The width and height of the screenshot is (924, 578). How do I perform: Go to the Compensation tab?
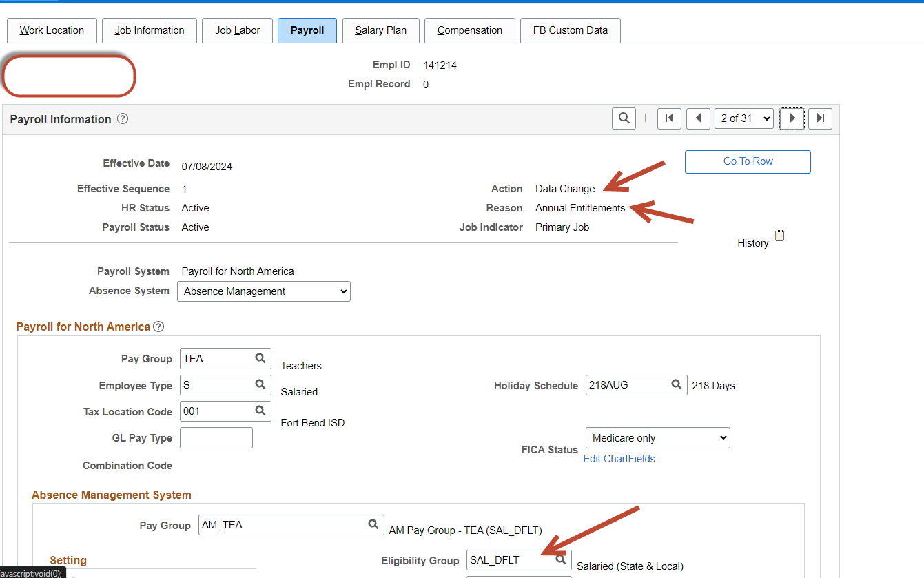pyautogui.click(x=470, y=30)
